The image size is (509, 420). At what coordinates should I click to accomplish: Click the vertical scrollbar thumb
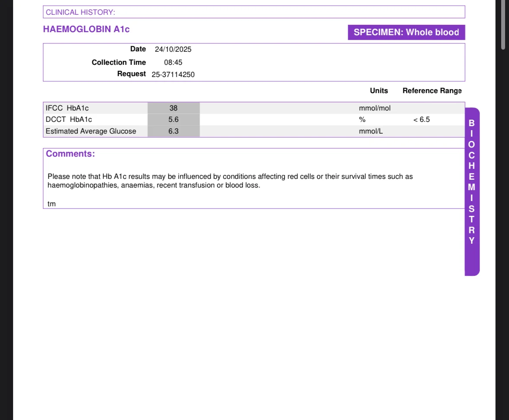(x=503, y=24)
